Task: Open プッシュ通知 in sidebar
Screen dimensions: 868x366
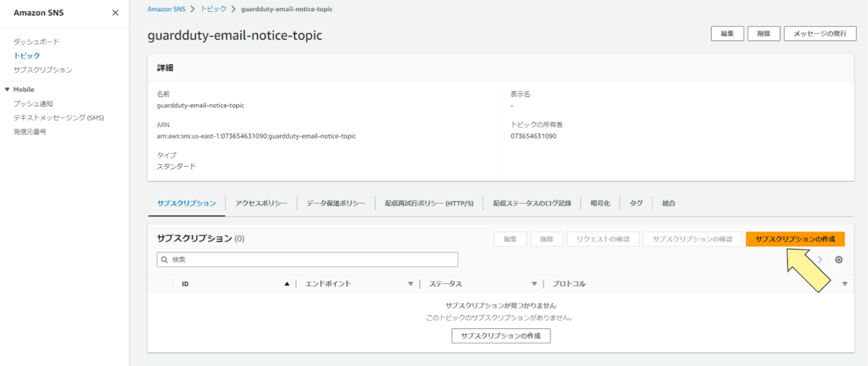Action: [33, 104]
